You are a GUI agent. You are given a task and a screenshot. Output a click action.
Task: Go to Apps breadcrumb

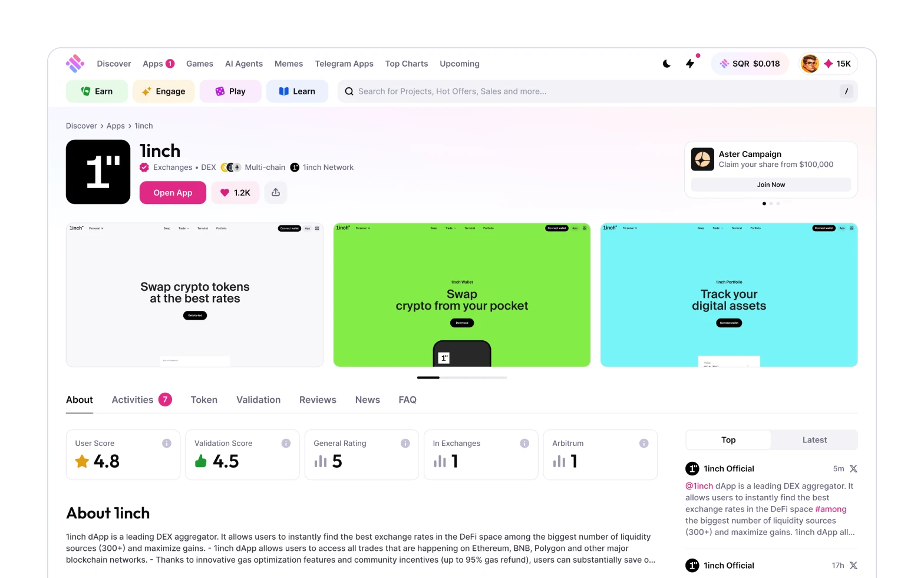[x=115, y=126]
